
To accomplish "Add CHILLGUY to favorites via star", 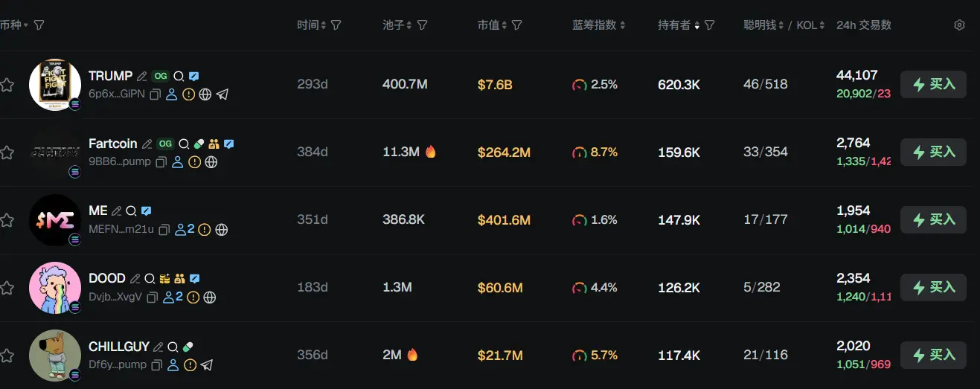I will coord(7,356).
